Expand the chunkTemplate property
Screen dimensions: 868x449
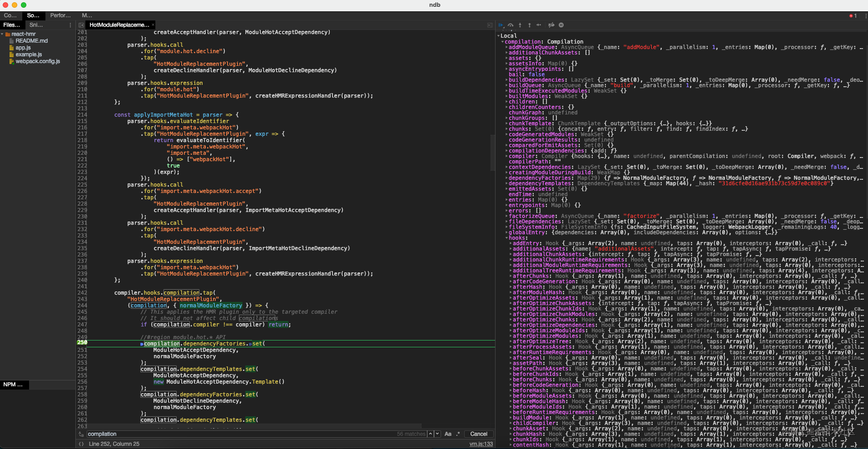(x=507, y=123)
